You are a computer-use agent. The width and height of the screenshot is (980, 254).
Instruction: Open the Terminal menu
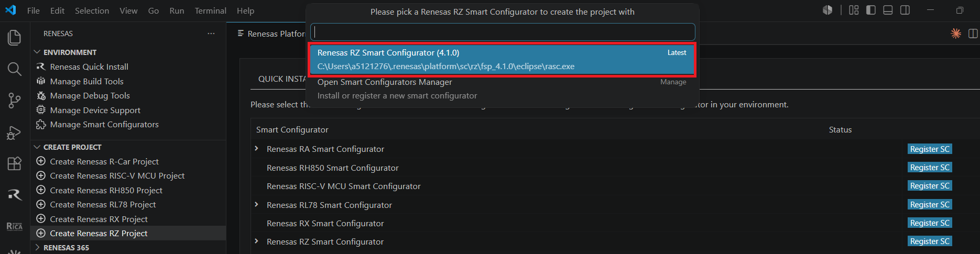coord(210,10)
